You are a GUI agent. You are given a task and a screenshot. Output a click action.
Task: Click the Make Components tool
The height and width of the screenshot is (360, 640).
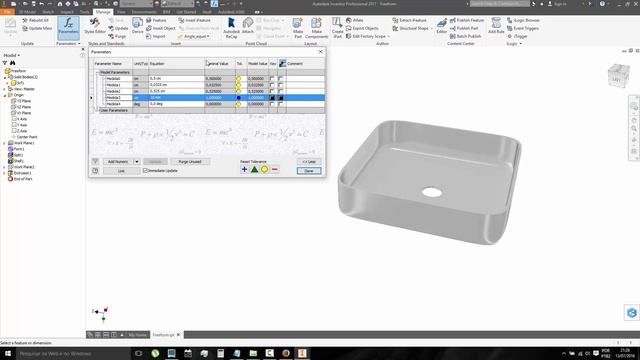(x=316, y=28)
